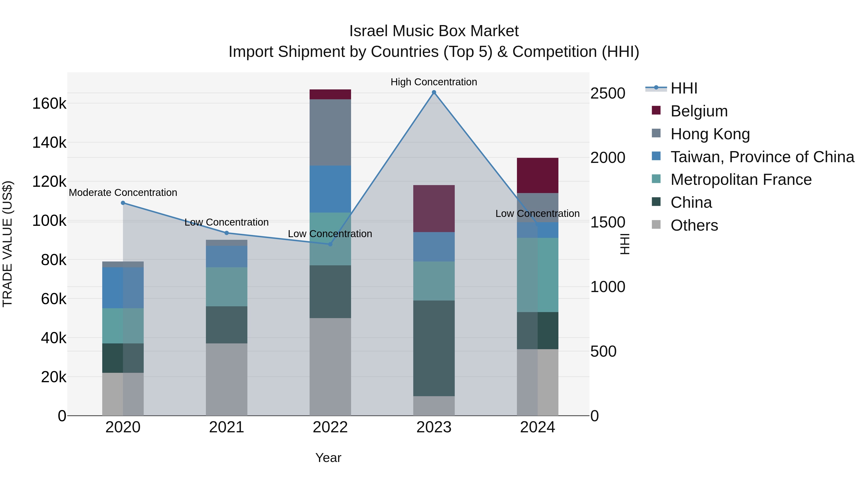Click the 2021 'Low Concentration' label
This screenshot has height=488, width=868.
(227, 222)
